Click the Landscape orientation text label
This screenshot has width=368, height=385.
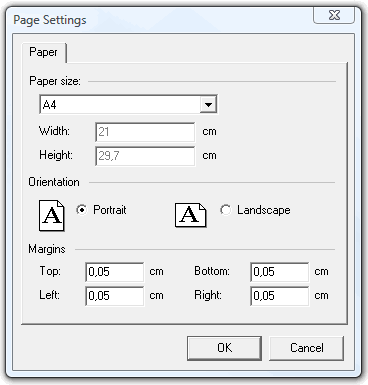tap(264, 210)
